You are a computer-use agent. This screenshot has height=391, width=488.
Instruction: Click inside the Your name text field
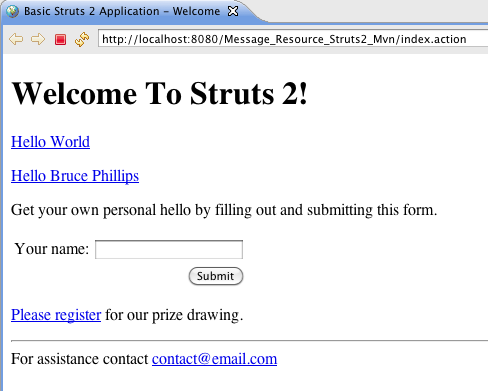[169, 249]
